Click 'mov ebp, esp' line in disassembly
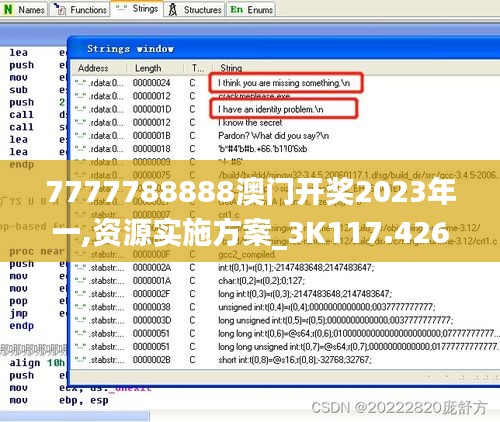Image resolution: width=500 pixels, height=422 pixels. pos(59,400)
